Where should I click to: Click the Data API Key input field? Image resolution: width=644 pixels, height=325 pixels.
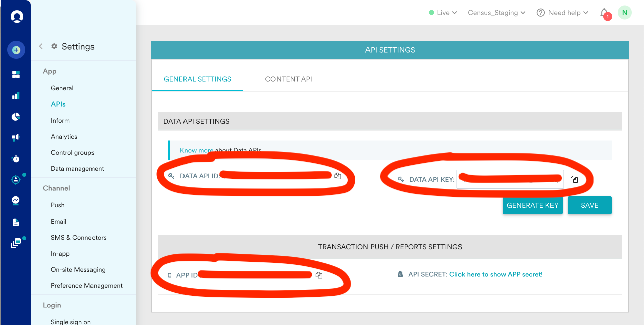510,179
